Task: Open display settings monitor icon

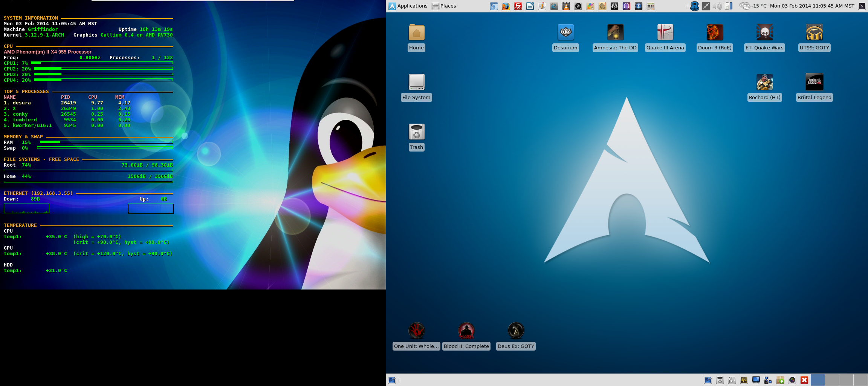Action: pos(756,380)
